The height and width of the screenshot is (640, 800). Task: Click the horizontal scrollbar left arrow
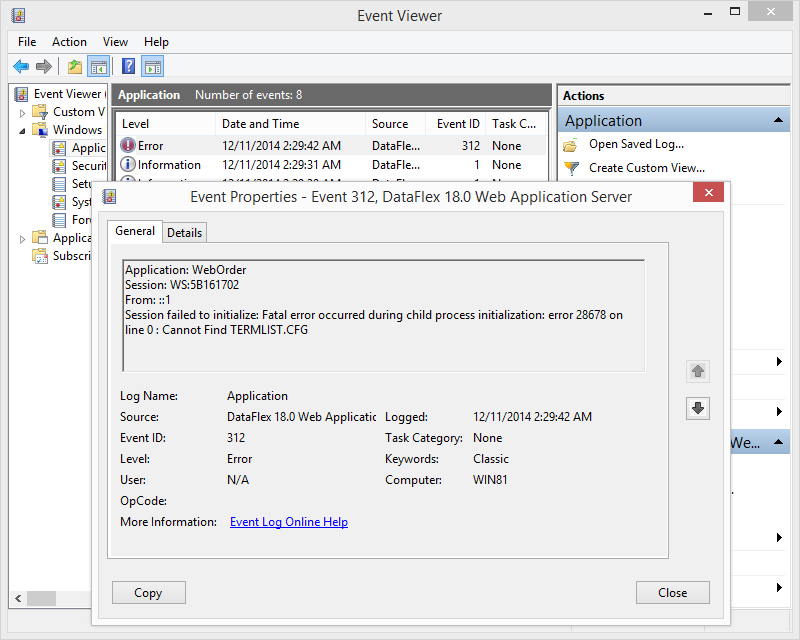(18, 598)
